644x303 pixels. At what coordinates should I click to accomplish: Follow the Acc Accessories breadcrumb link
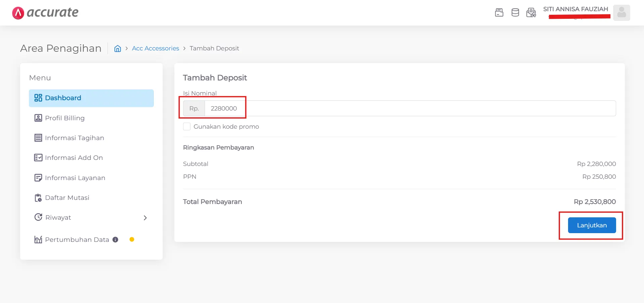[x=155, y=48]
